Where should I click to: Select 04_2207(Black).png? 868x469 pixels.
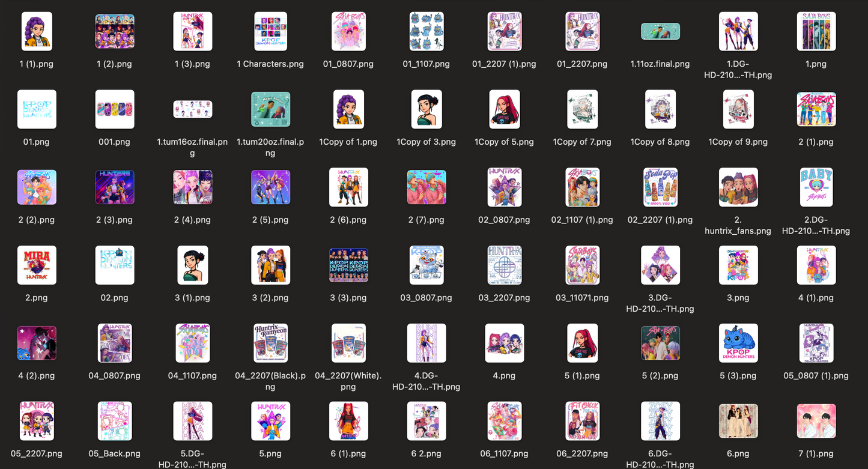coord(270,343)
